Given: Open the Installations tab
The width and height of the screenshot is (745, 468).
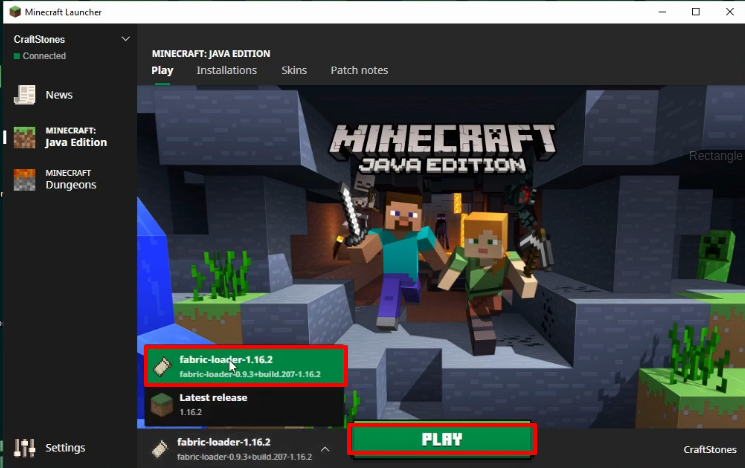Looking at the screenshot, I should (227, 70).
